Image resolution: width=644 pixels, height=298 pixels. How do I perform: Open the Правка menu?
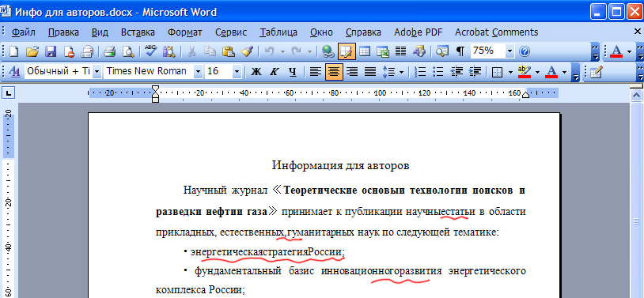pos(63,32)
